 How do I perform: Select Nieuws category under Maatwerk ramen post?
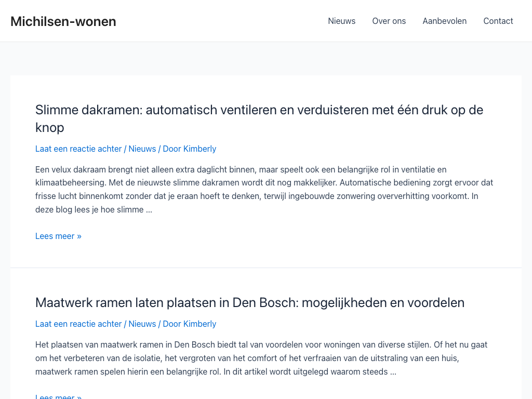142,324
